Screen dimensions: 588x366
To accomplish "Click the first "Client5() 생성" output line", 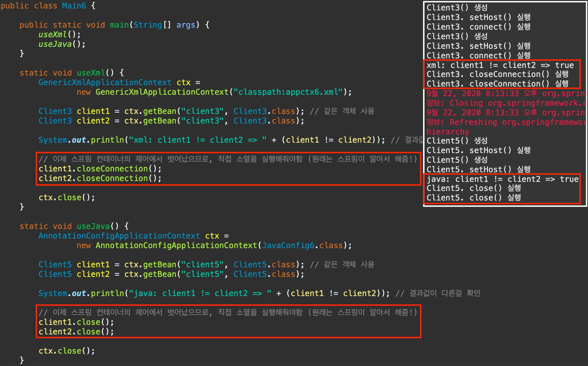I will pyautogui.click(x=457, y=140).
